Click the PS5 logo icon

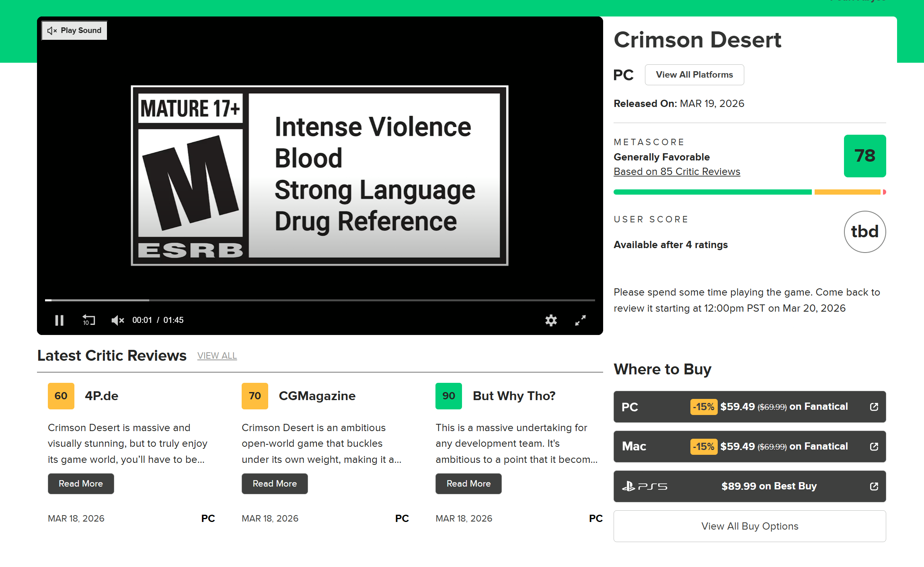(645, 487)
